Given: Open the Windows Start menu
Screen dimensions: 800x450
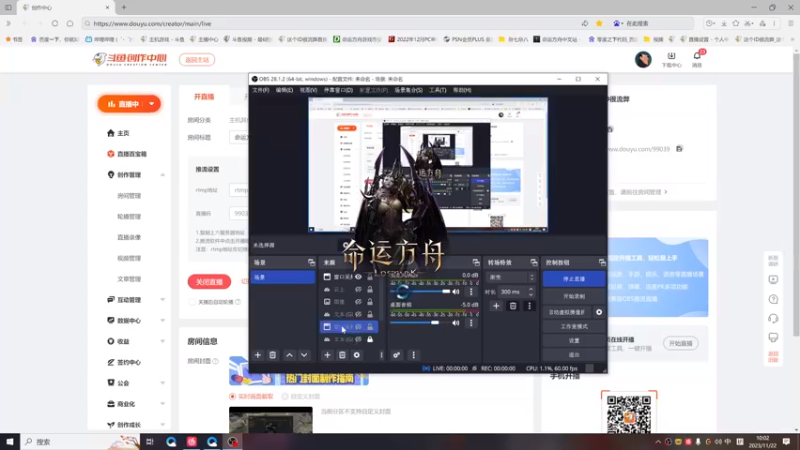Looking at the screenshot, I should pos(10,442).
